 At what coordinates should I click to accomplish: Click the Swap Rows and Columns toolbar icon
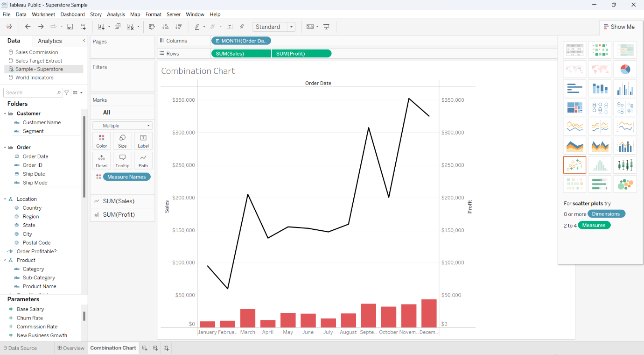pyautogui.click(x=152, y=27)
